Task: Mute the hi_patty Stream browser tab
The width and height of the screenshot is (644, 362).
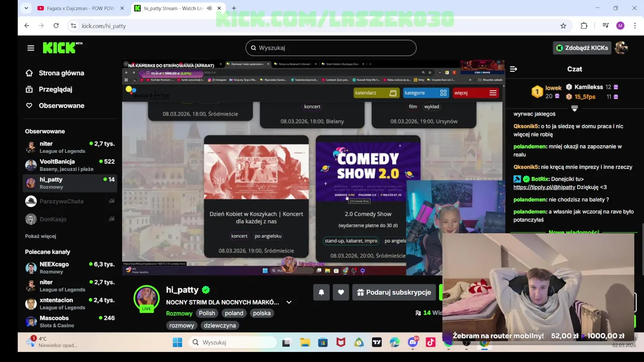Action: 209,9
